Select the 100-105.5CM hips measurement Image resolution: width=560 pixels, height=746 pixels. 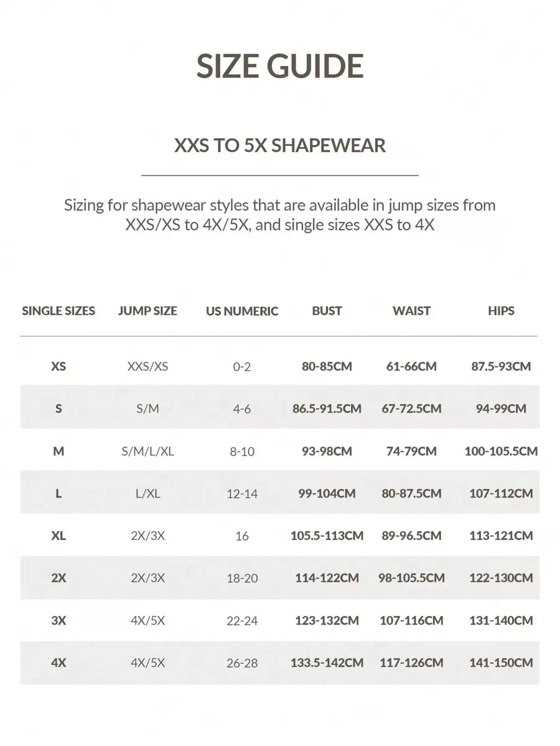pos(501,451)
